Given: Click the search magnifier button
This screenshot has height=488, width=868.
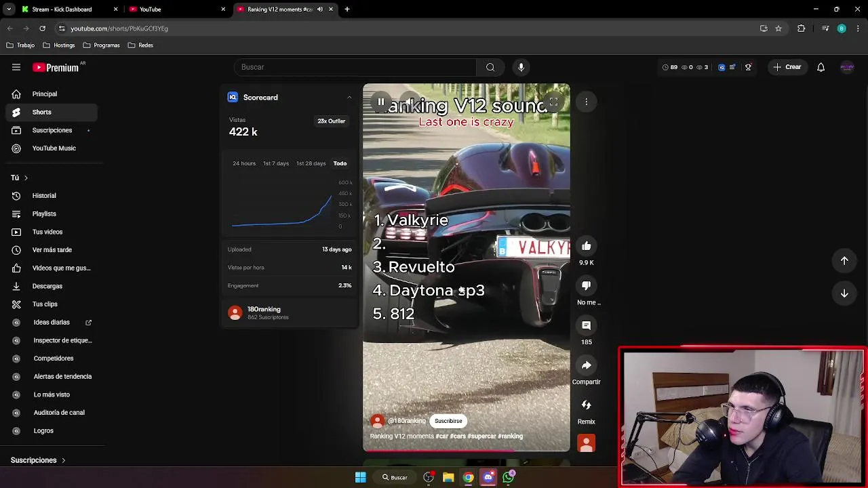Looking at the screenshot, I should 490,67.
